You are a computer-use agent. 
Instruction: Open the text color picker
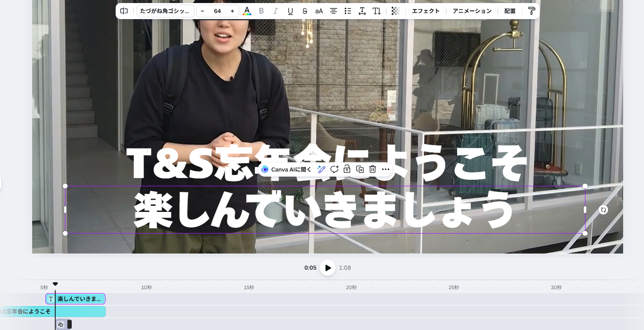coord(247,11)
